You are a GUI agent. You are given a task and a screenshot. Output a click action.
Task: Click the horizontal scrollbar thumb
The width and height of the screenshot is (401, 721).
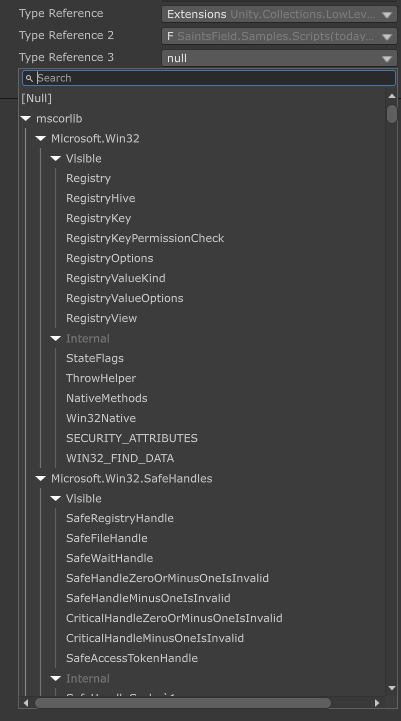[183, 703]
